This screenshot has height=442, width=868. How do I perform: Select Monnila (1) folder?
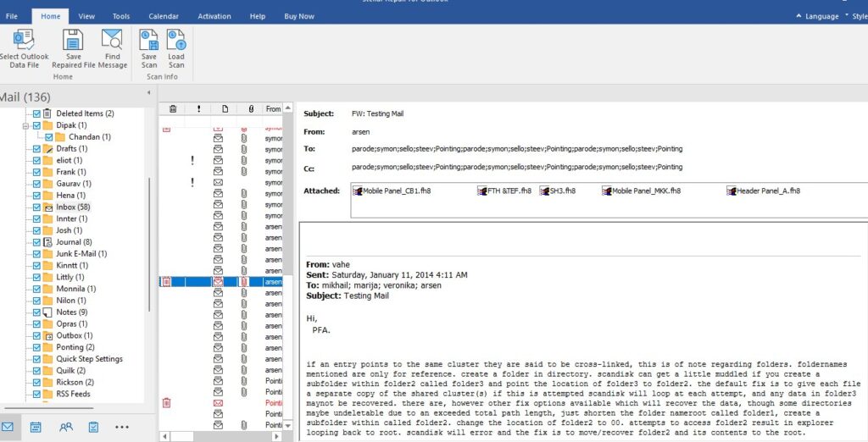75,289
